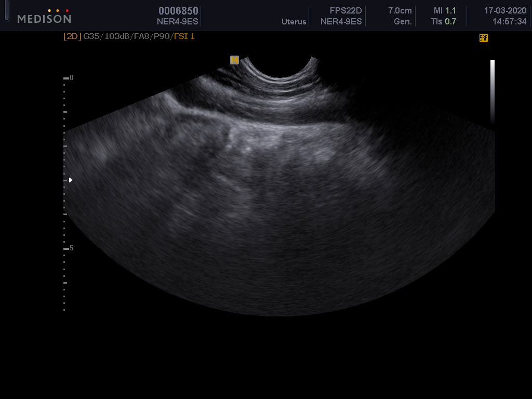This screenshot has height=399, width=532.
Task: Click the grayscale bar on the right
Action: click(493, 91)
